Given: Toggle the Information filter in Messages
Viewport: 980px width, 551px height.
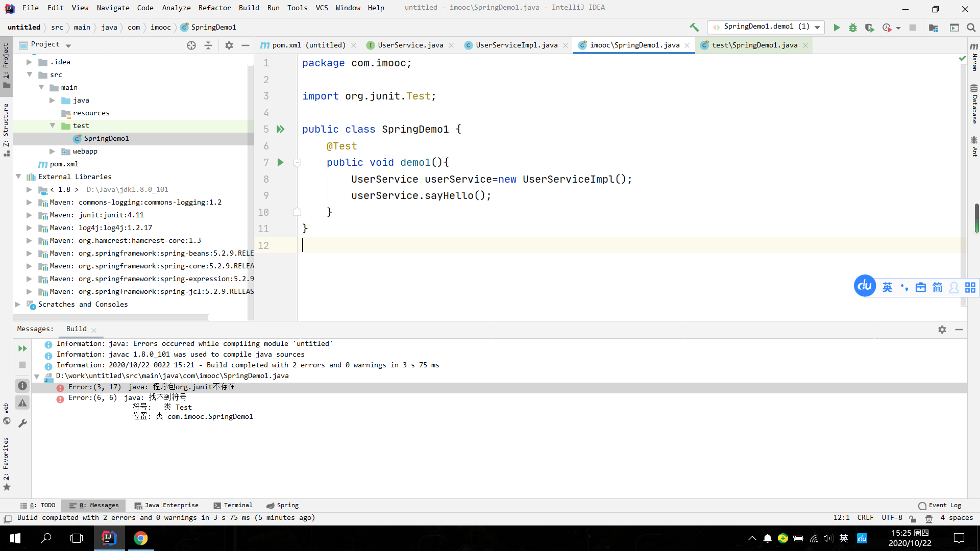Looking at the screenshot, I should 22,386.
